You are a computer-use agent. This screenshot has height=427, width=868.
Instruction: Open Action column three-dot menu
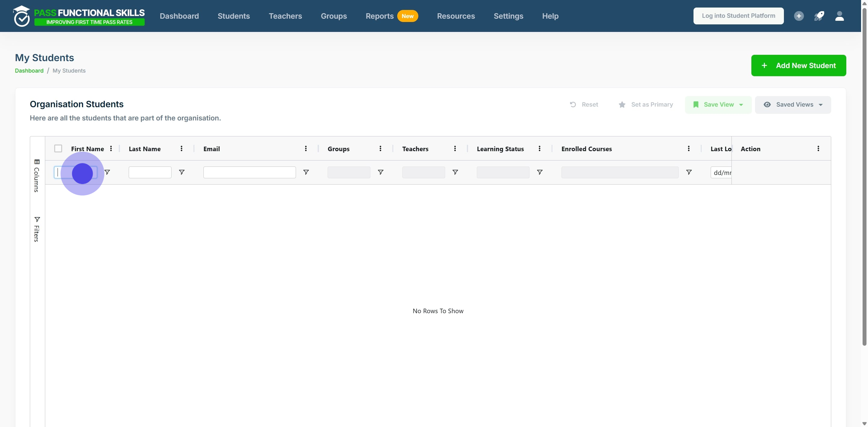click(818, 148)
